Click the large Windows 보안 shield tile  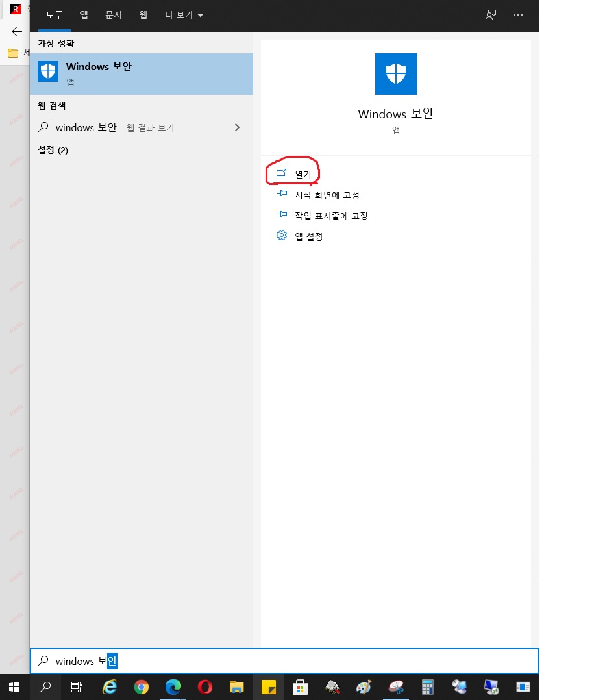[395, 73]
